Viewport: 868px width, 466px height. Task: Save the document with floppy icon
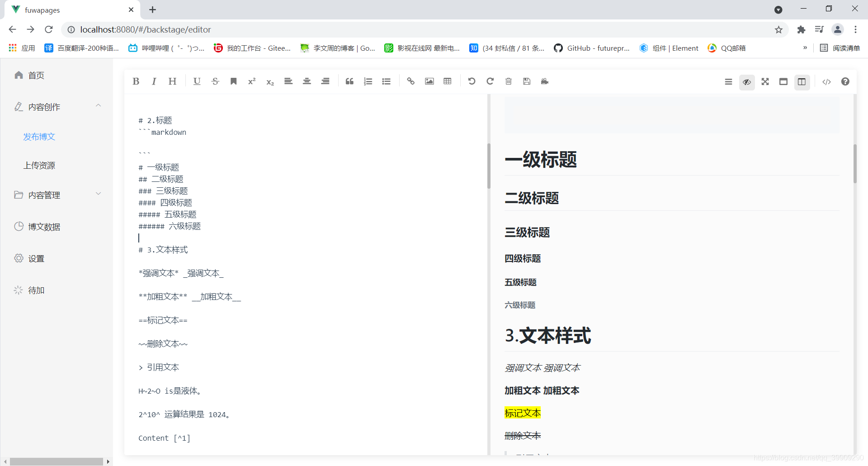pyautogui.click(x=527, y=81)
